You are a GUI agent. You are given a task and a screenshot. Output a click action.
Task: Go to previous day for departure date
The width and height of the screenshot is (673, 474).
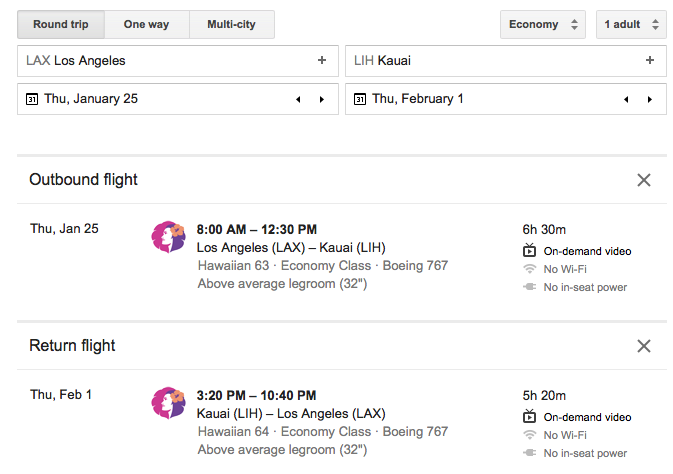(298, 99)
